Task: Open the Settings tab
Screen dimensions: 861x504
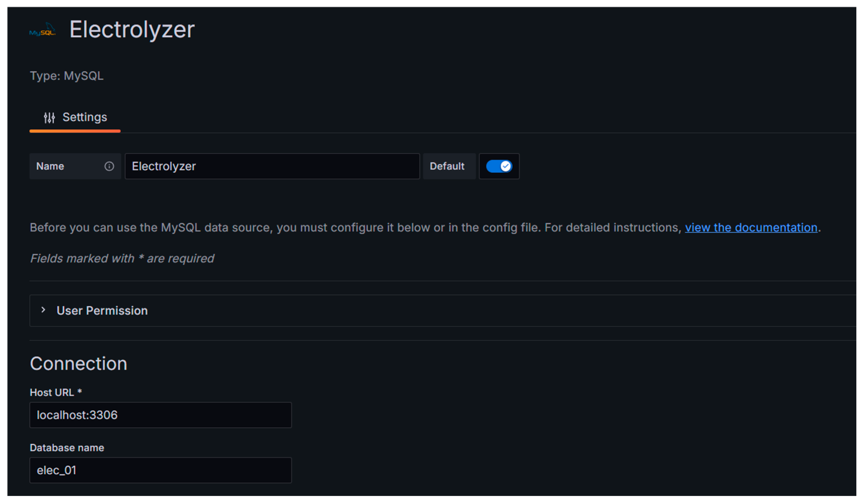Action: pos(75,118)
